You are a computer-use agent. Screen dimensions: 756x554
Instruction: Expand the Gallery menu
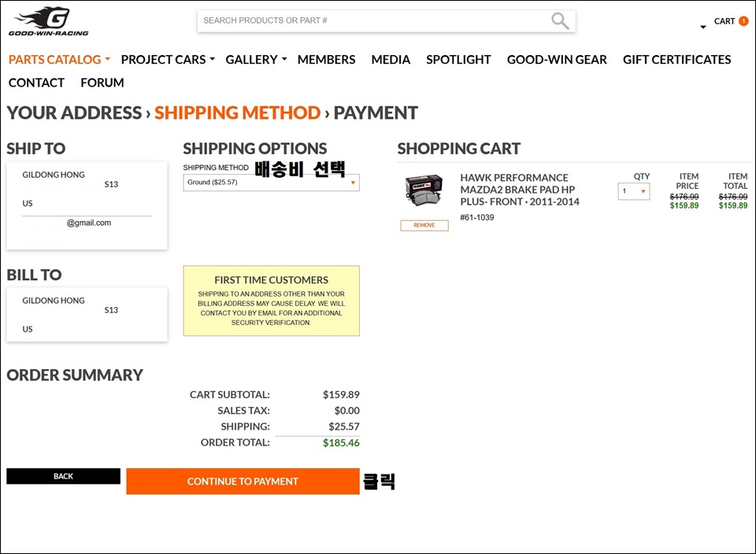pyautogui.click(x=256, y=59)
